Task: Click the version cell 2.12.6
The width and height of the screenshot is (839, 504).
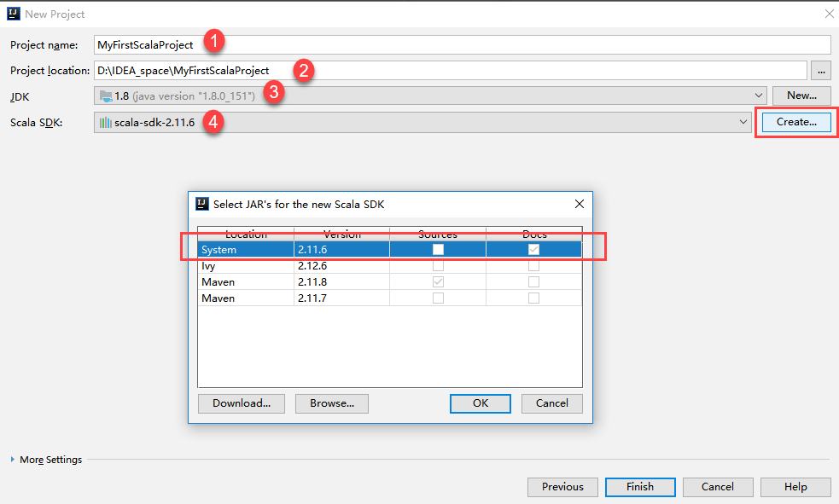Action: pyautogui.click(x=342, y=265)
